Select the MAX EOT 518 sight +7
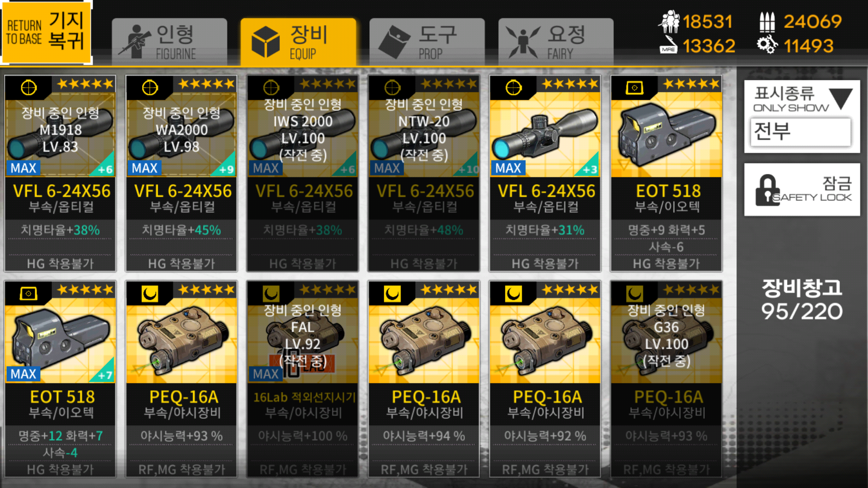 pos(61,379)
